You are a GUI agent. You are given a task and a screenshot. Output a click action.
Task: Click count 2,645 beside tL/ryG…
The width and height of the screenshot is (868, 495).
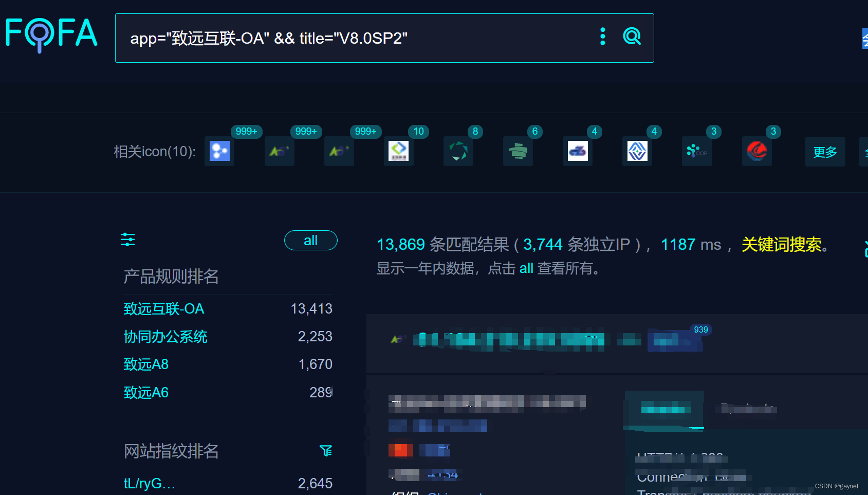pos(315,484)
